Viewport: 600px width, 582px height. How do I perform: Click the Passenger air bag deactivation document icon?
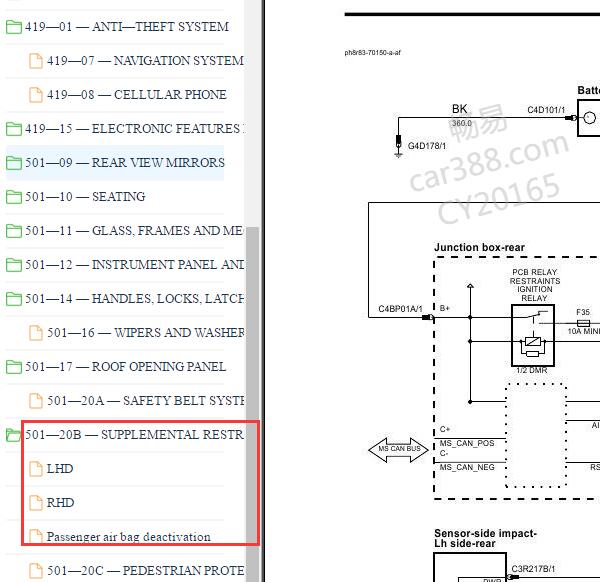36,536
